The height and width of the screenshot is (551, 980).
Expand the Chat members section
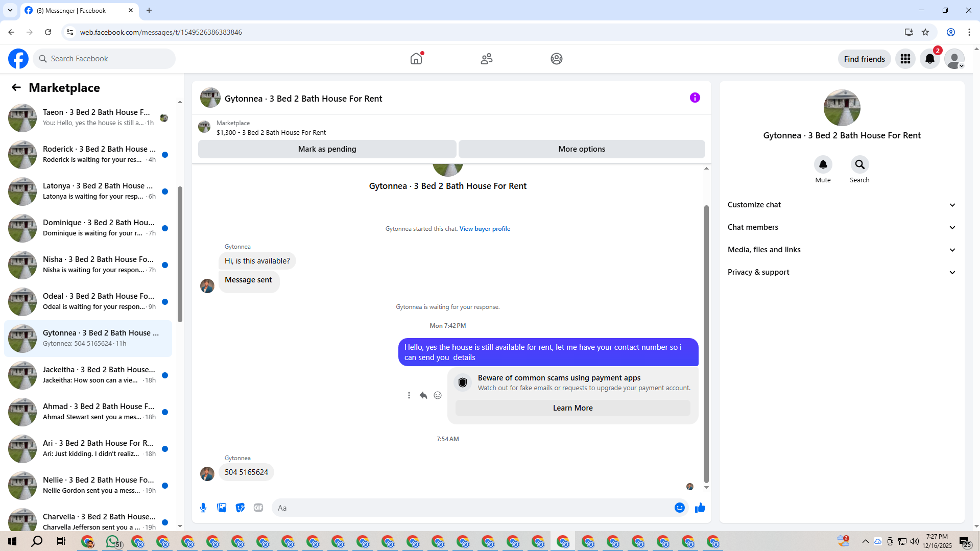click(842, 227)
